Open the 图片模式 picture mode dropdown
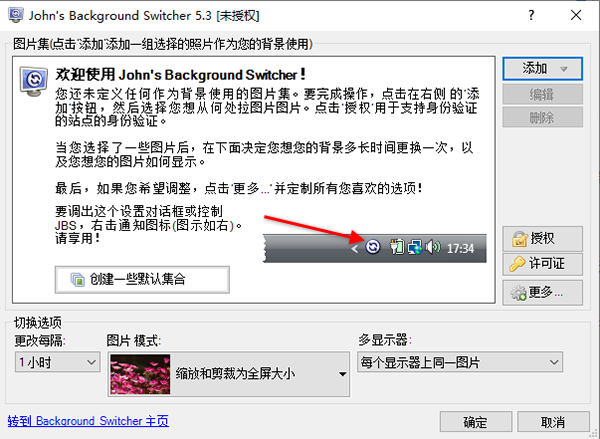Screen dimensions: 600x439 click(228, 374)
